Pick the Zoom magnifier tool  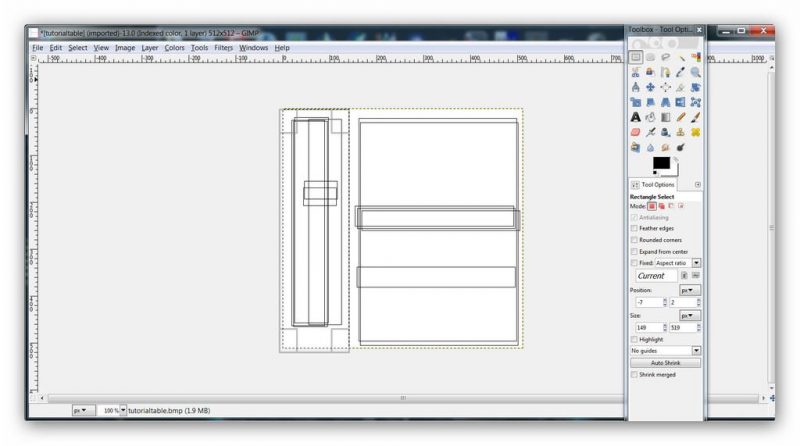695,73
